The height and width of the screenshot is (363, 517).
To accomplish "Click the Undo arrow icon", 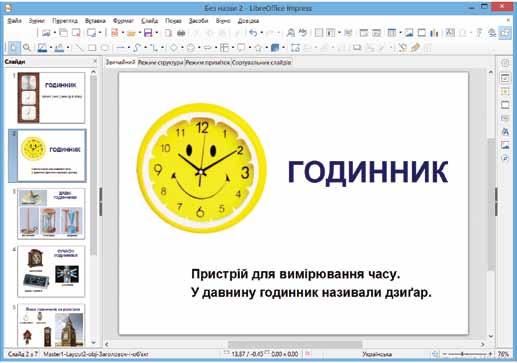I will tap(253, 33).
